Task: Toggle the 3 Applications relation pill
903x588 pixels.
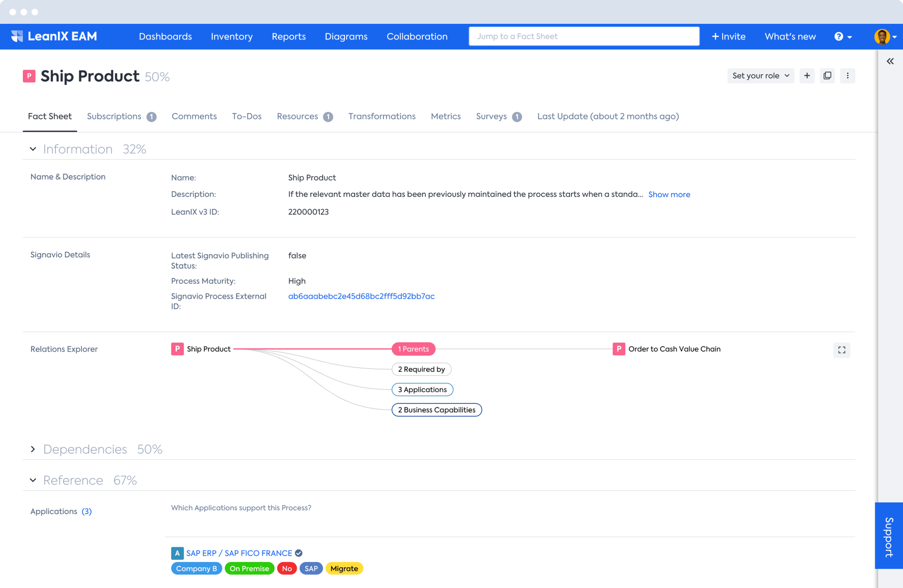Action: tap(422, 389)
